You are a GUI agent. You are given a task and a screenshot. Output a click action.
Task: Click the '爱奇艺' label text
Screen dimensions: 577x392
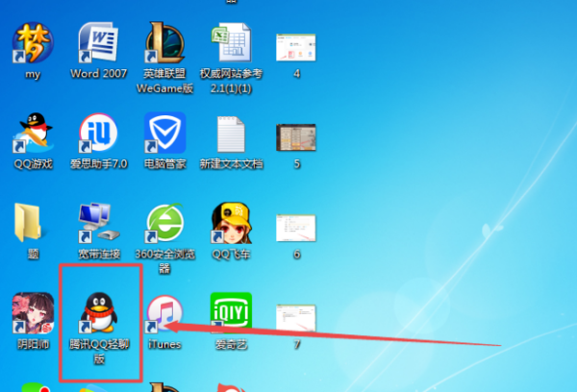click(x=231, y=345)
